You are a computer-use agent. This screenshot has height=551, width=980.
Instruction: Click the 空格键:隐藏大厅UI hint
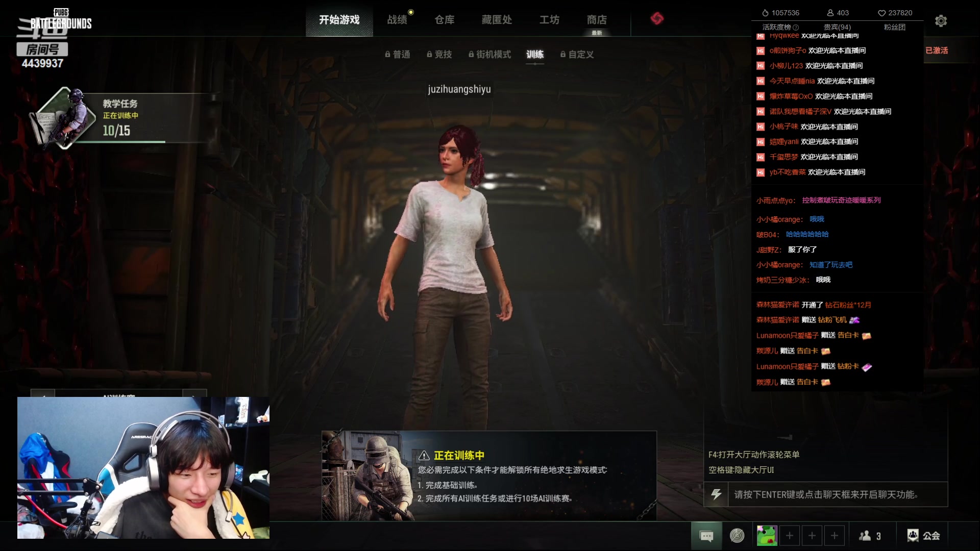coord(741,470)
